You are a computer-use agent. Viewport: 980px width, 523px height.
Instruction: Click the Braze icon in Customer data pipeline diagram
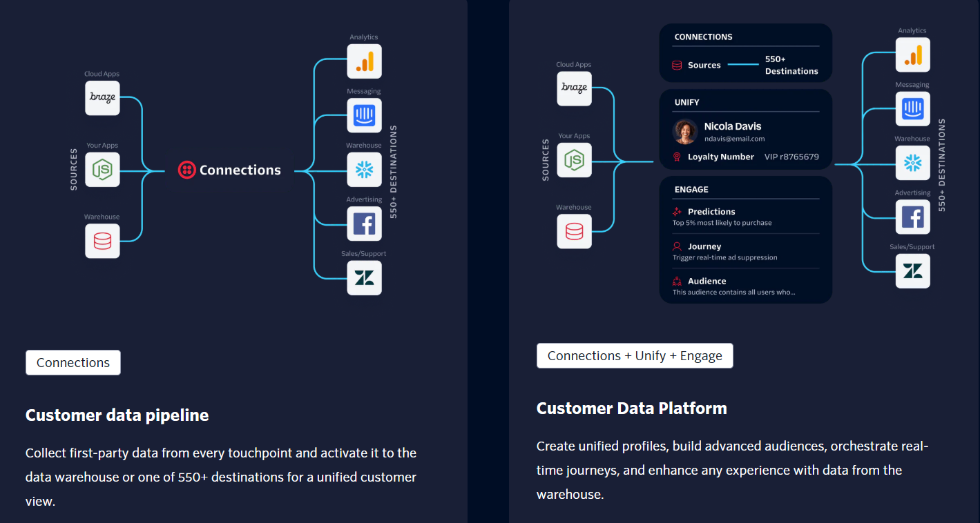click(x=102, y=98)
